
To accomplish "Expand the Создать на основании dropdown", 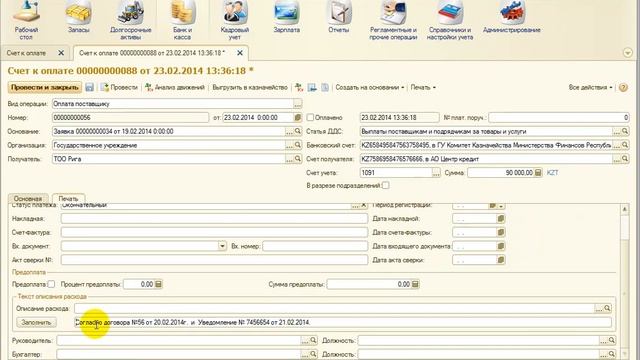I will 369,87.
